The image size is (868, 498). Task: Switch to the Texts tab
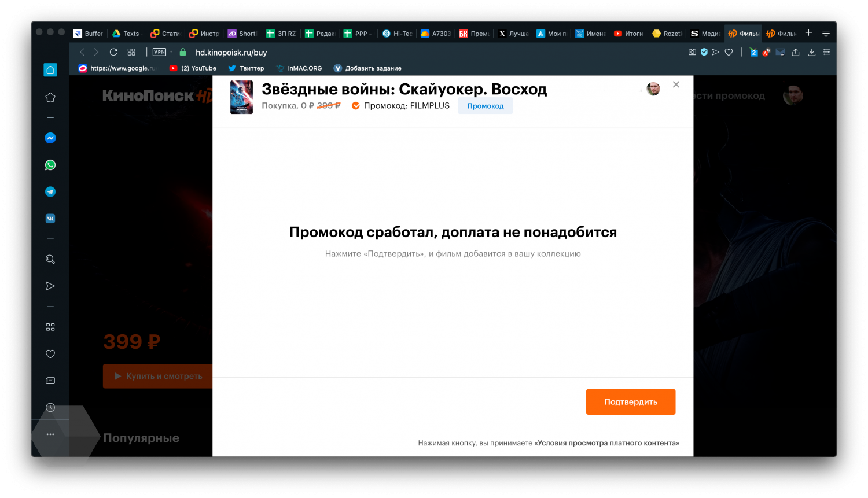127,34
